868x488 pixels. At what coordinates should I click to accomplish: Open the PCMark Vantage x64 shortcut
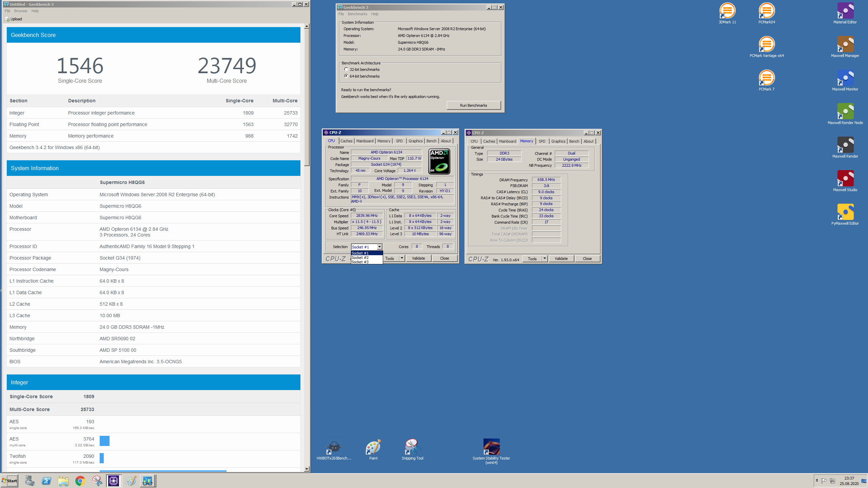(x=767, y=47)
